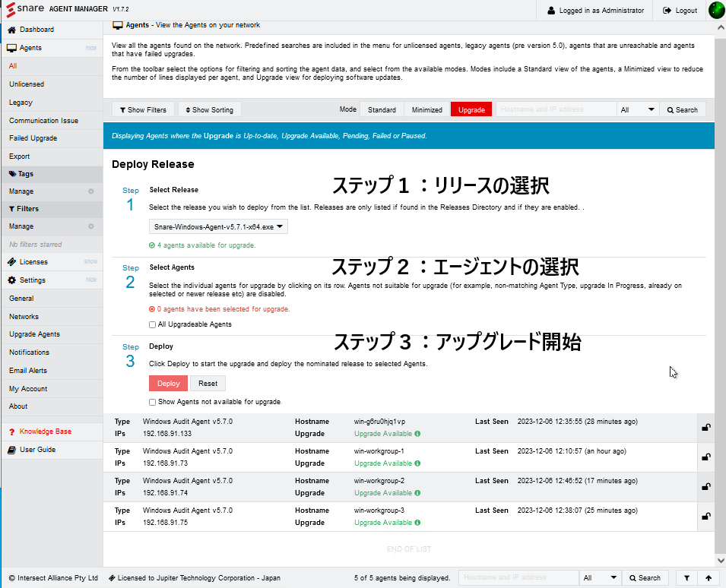Image resolution: width=726 pixels, height=588 pixels.
Task: Hide the Settings sidebar section
Action: coord(91,280)
